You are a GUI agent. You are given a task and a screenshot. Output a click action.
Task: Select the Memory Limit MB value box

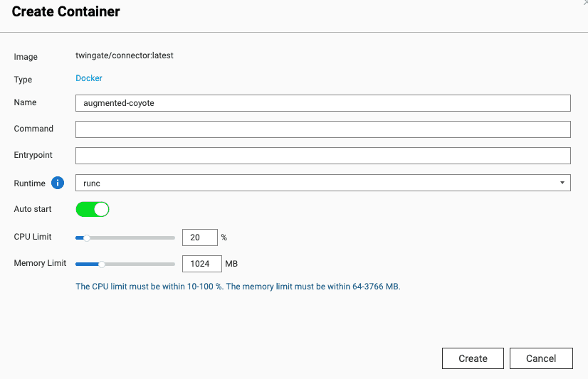tap(201, 264)
